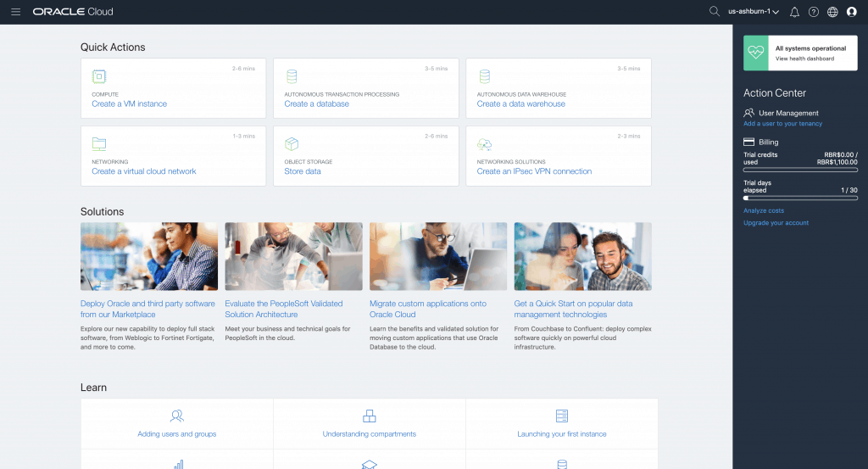This screenshot has width=868, height=469.
Task: Click the help question mark icon
Action: (x=814, y=12)
